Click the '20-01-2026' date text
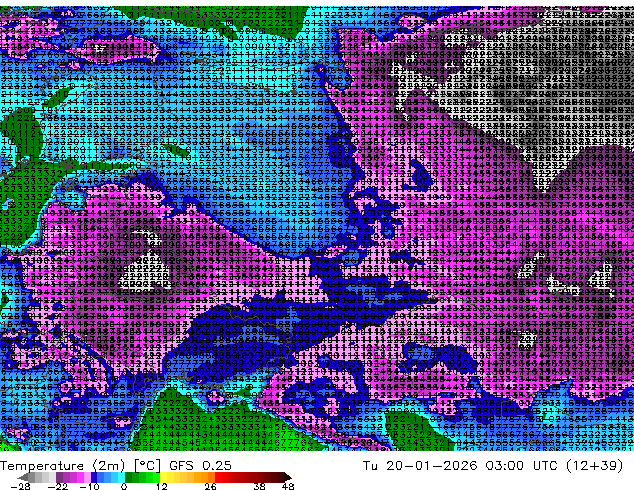Image resolution: width=634 pixels, height=490 pixels. pos(431,465)
